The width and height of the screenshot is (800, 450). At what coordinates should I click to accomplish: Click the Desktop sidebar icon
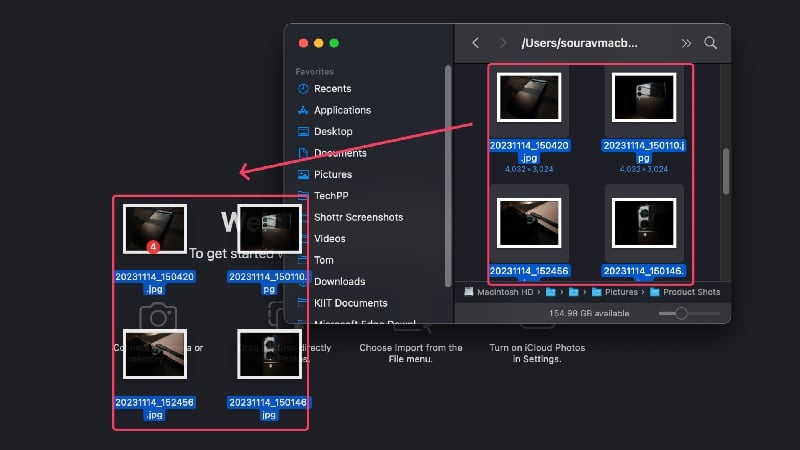(303, 132)
